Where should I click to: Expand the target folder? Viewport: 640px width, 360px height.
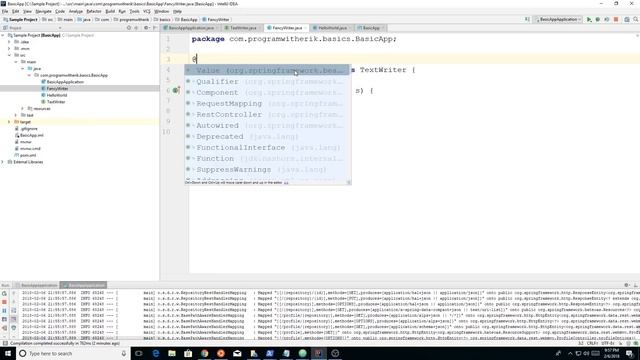coord(9,122)
